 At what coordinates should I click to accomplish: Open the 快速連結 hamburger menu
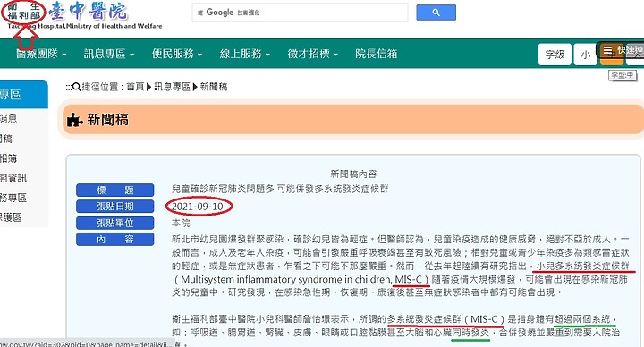click(x=621, y=50)
